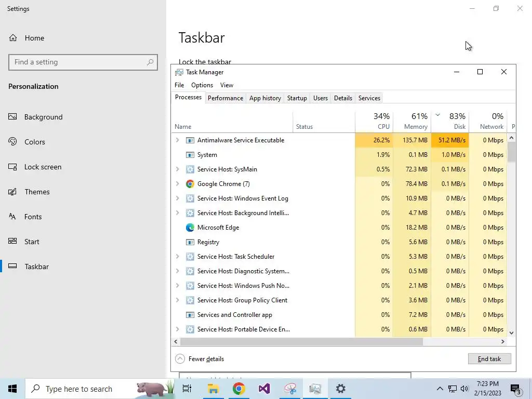This screenshot has width=532, height=399.
Task: Expand Service Host: Background Intelli... group
Action: 177,213
